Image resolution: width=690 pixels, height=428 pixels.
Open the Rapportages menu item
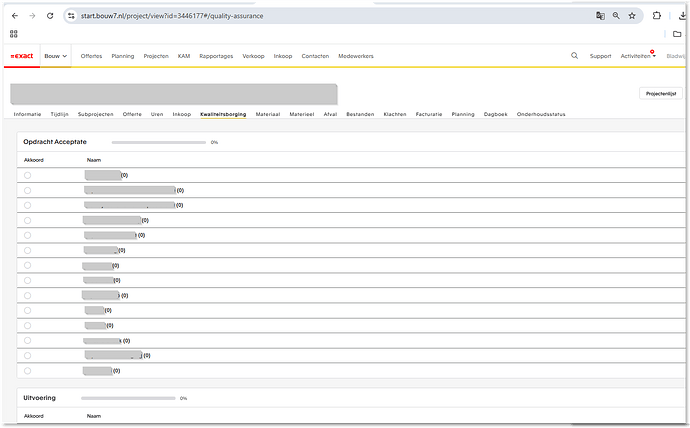click(216, 56)
